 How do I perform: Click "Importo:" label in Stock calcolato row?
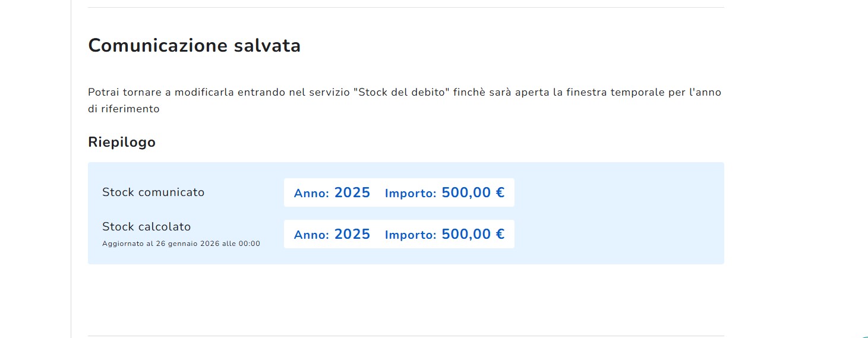tap(411, 235)
